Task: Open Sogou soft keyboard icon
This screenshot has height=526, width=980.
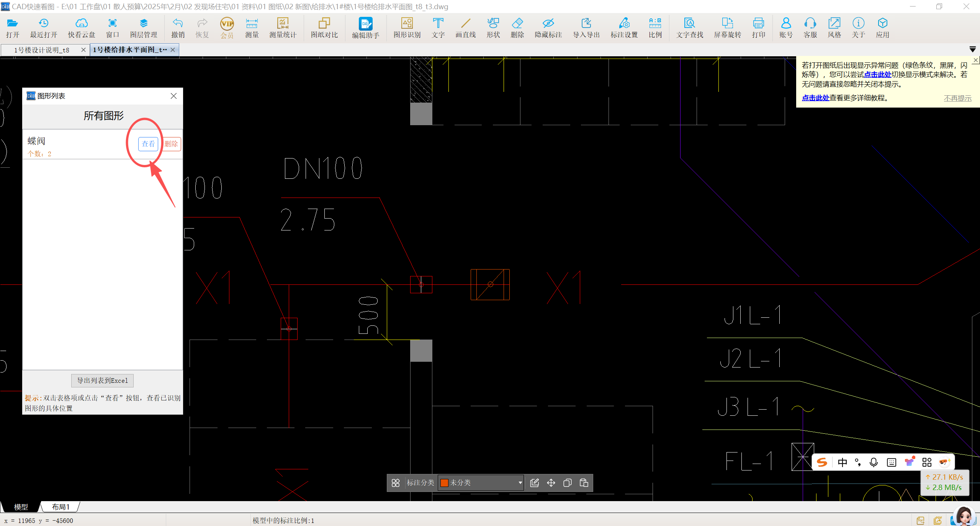Action: [x=891, y=462]
